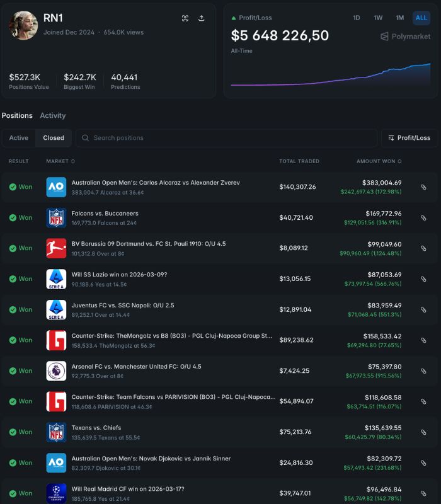Open Texans vs. Chiefs market

(96, 428)
